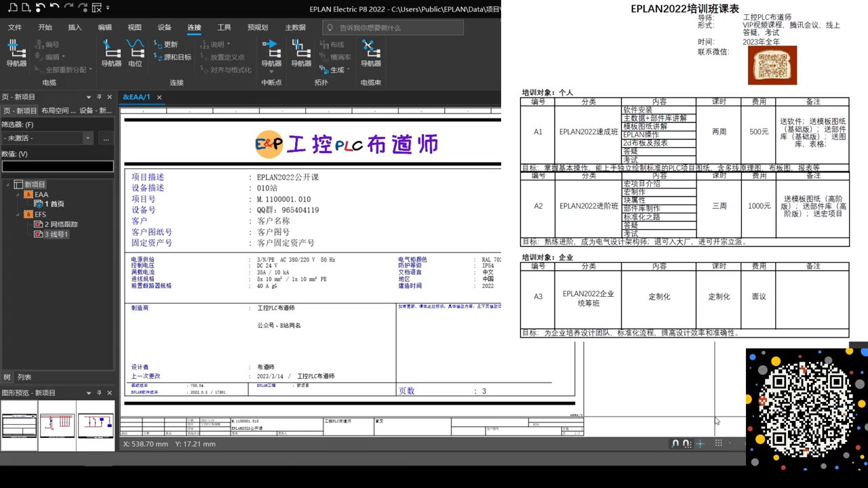Click the first page preview thumbnail
The height and width of the screenshot is (488, 868).
click(19, 426)
